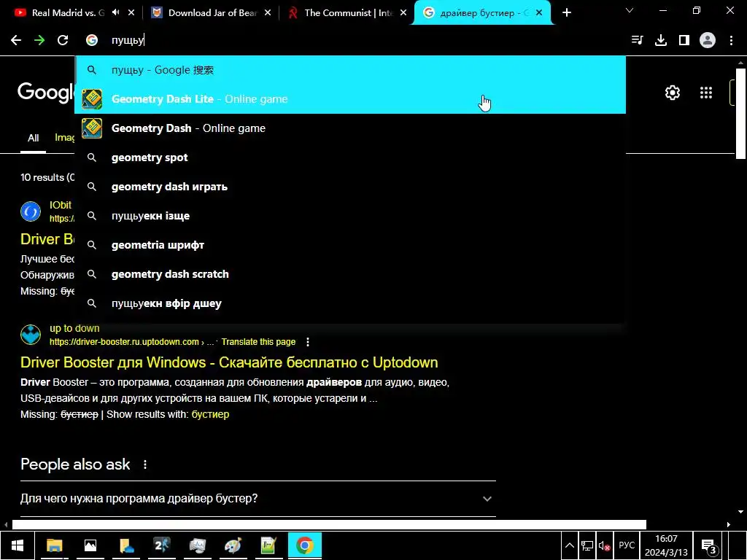Open the media control playlist icon
Viewport: 747px width, 560px height.
(637, 41)
